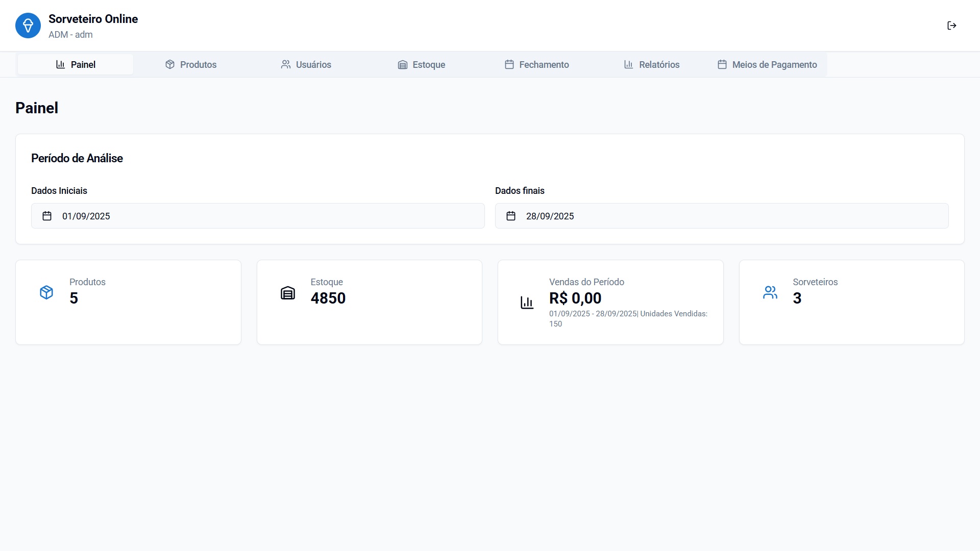Click the logout icon in header
The height and width of the screenshot is (551, 980).
coord(951,26)
